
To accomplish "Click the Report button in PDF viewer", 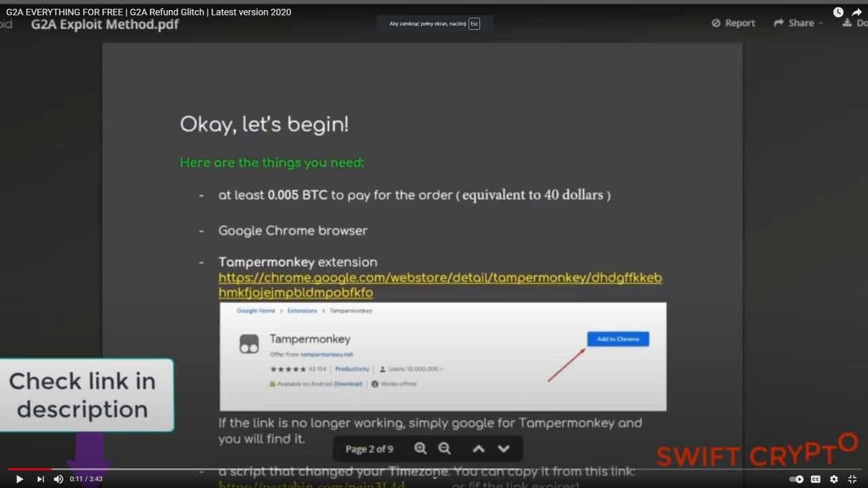I will click(733, 23).
